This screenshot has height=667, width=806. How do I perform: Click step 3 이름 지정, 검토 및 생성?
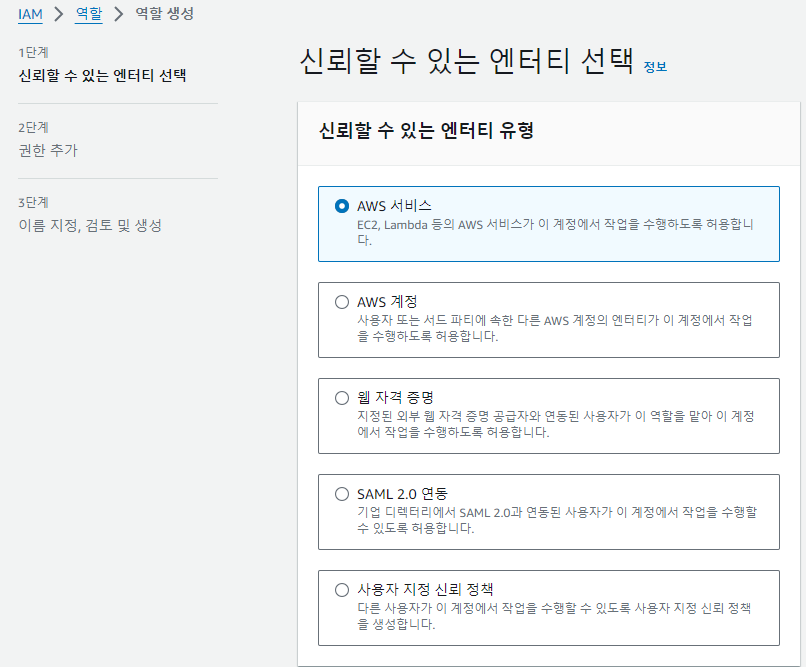[90, 226]
